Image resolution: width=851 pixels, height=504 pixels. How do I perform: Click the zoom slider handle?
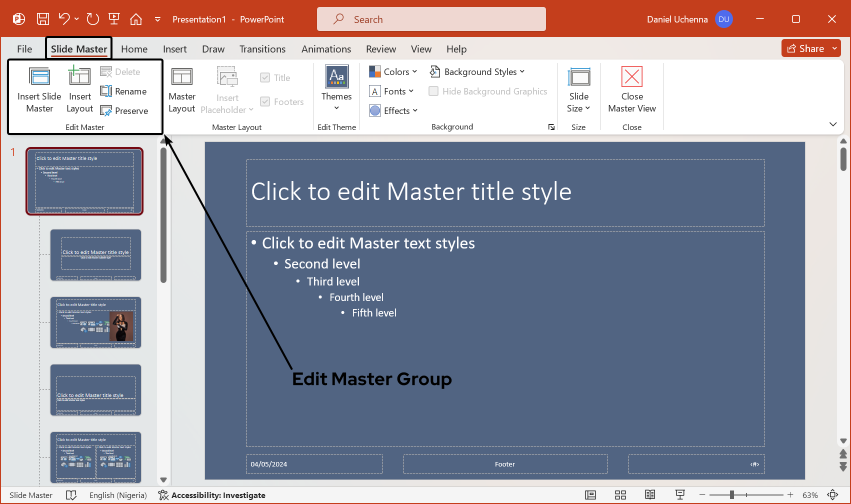tap(731, 495)
